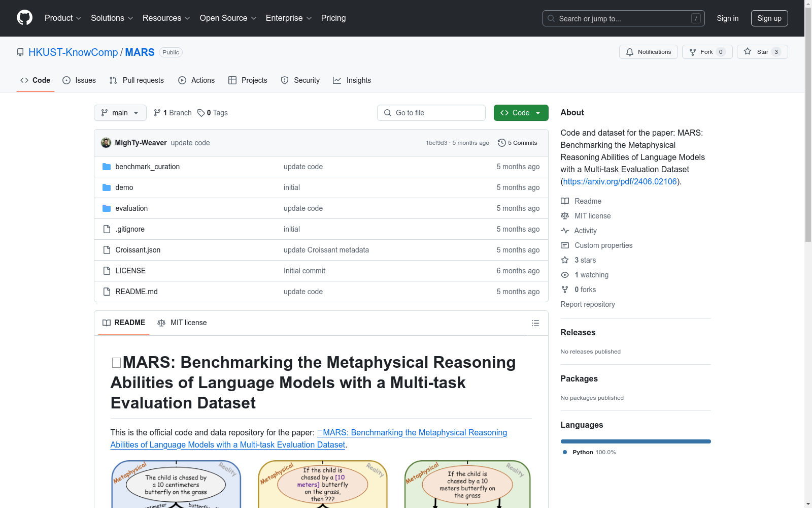The image size is (812, 508).
Task: Click the Notifications bell button
Action: pyautogui.click(x=648, y=52)
